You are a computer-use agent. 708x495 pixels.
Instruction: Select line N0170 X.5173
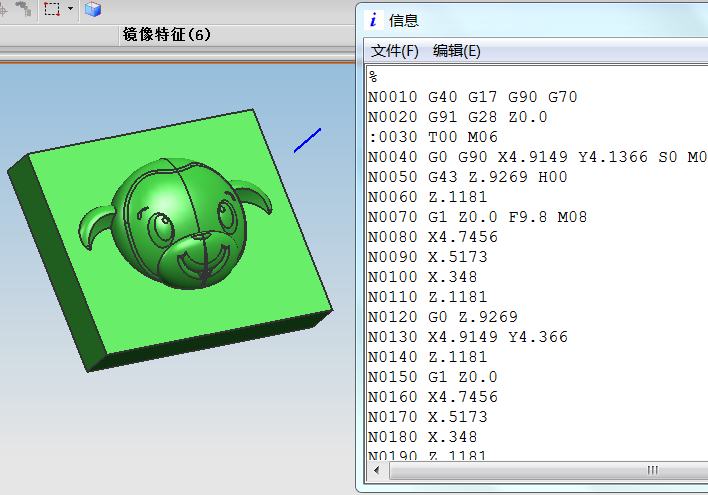pos(428,417)
